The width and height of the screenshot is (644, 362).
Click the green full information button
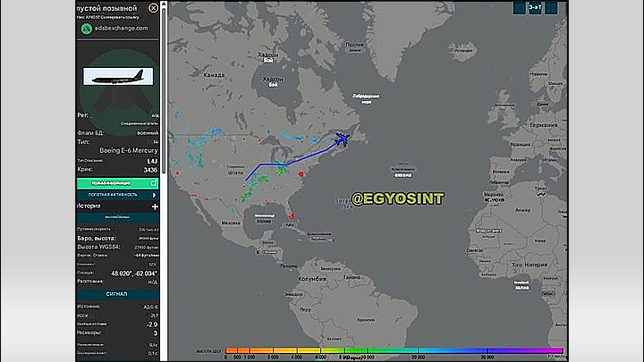coord(113,182)
